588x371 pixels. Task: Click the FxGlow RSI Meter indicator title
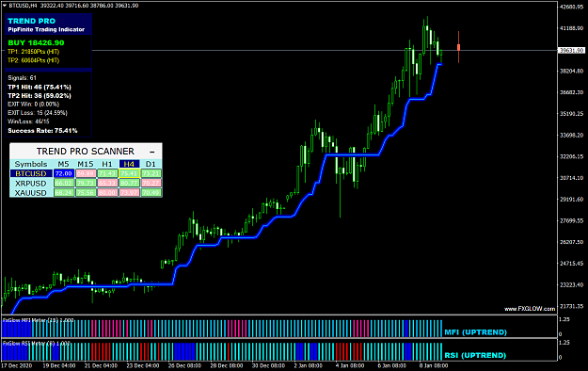(x=37, y=343)
